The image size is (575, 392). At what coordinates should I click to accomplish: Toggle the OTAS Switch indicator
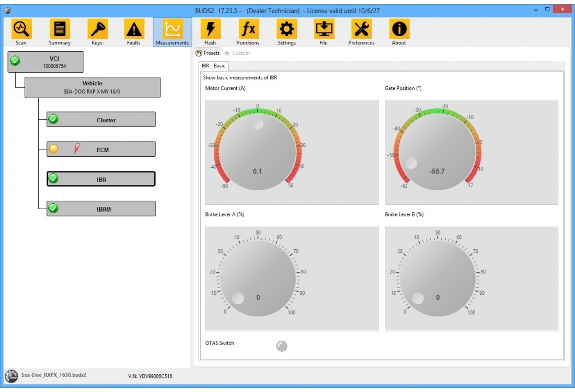[282, 346]
